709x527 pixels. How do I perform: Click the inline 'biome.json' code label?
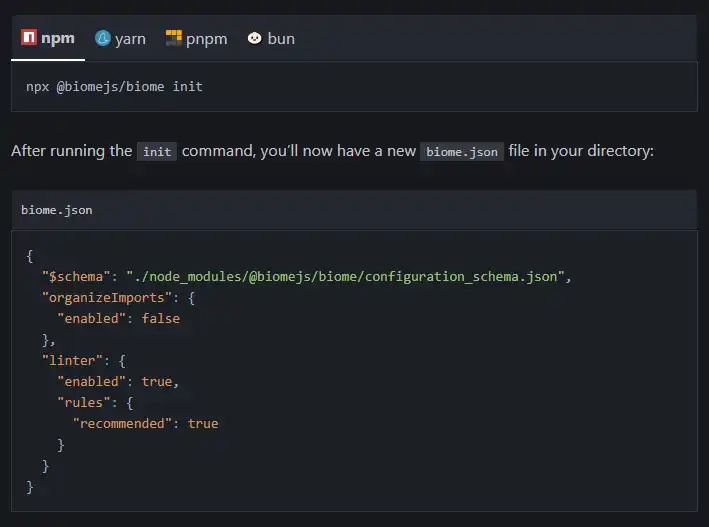(x=462, y=152)
